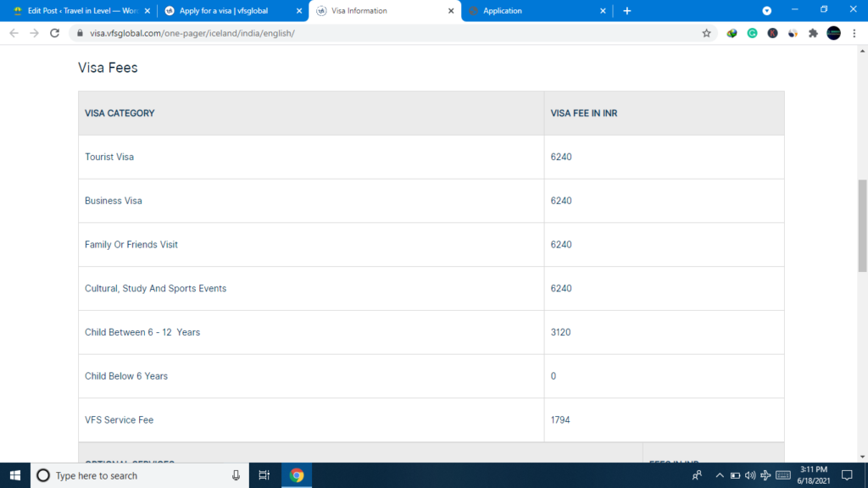Click the red K extension icon
868x488 pixels.
click(x=773, y=33)
